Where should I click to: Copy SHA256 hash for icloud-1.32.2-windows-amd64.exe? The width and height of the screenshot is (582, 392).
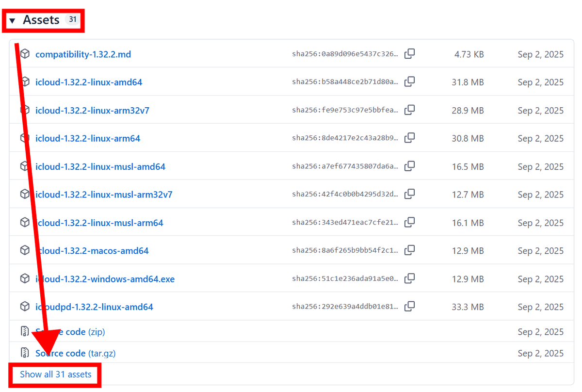pyautogui.click(x=410, y=278)
